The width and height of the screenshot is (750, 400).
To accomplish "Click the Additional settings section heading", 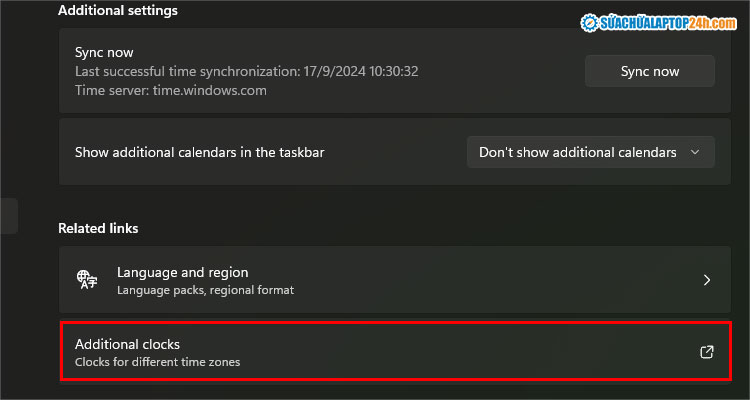I will coord(118,10).
